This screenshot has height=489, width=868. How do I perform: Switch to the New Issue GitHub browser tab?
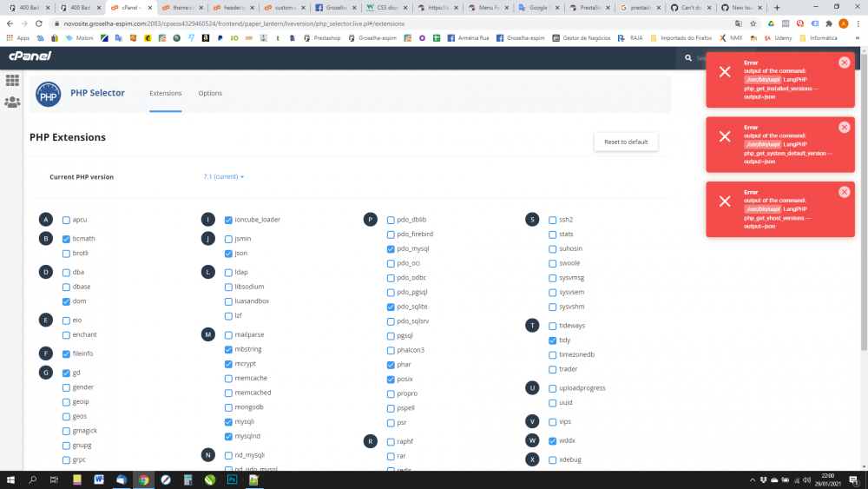pyautogui.click(x=740, y=8)
